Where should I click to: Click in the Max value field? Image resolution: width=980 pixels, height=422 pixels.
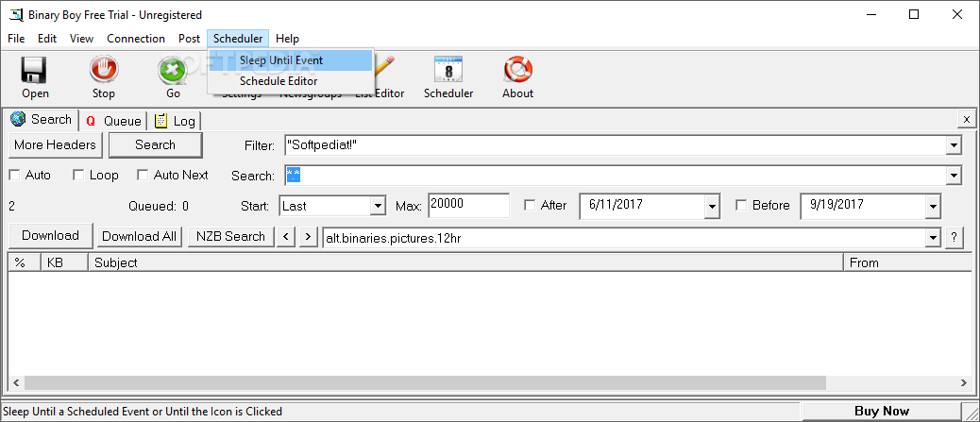468,206
